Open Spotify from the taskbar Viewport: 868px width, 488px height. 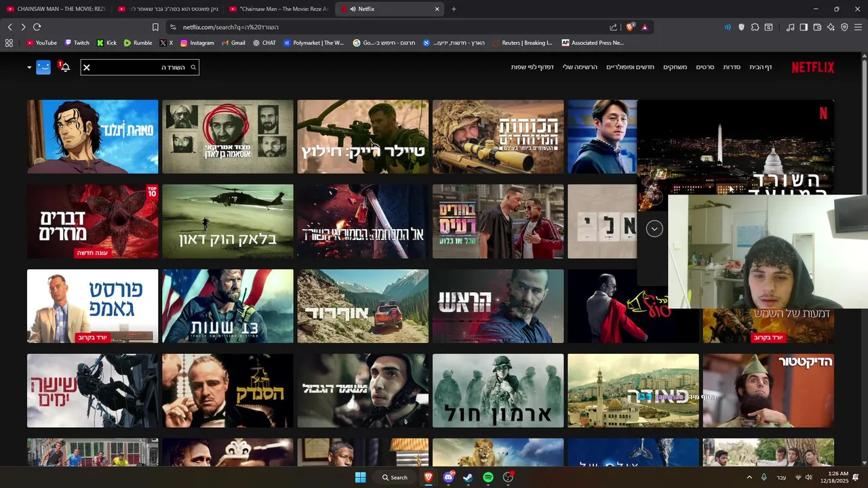pos(488,477)
